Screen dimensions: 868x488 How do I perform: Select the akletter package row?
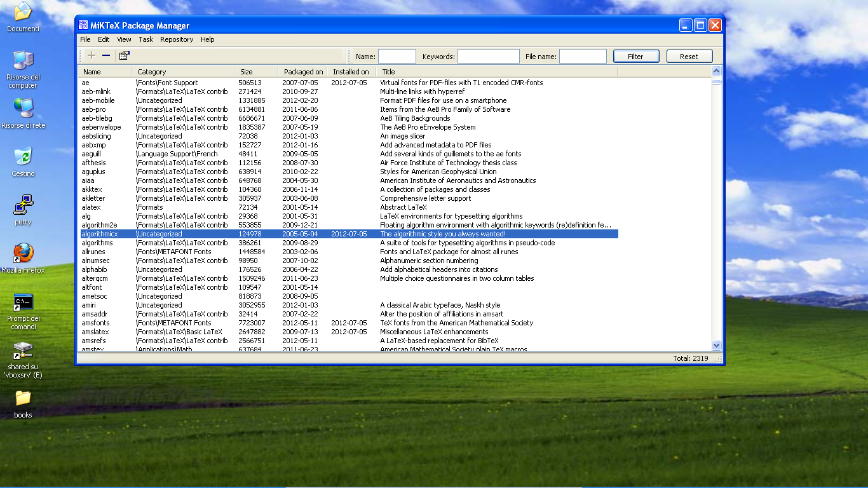(348, 198)
